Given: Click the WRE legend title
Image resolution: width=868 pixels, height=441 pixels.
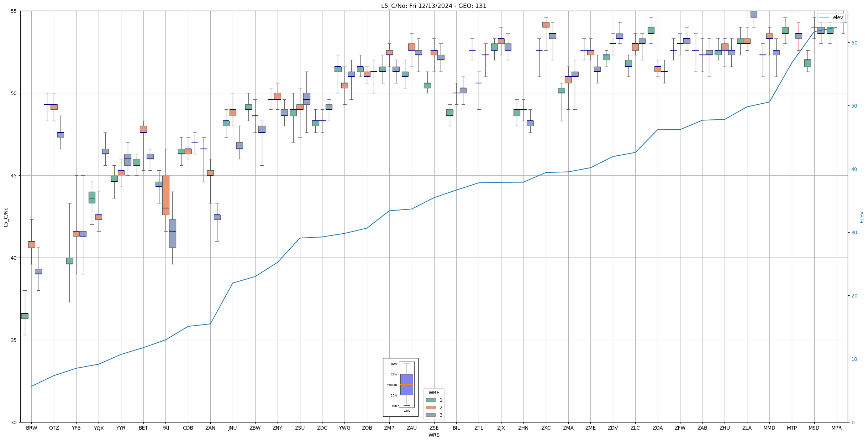Looking at the screenshot, I should pyautogui.click(x=433, y=393).
